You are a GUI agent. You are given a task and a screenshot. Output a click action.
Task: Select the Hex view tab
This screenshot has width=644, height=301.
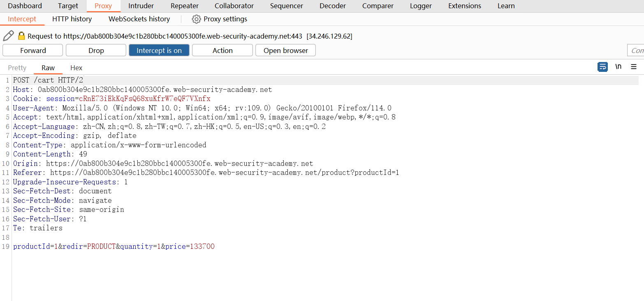coord(76,68)
